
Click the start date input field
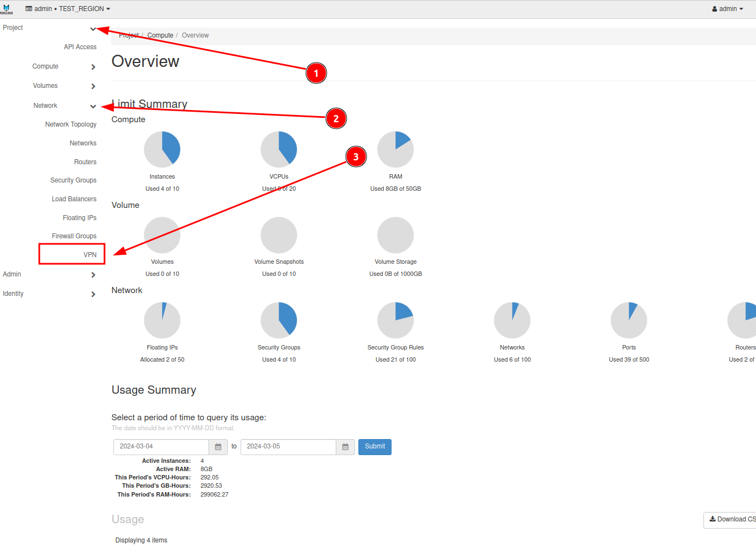pyautogui.click(x=161, y=447)
